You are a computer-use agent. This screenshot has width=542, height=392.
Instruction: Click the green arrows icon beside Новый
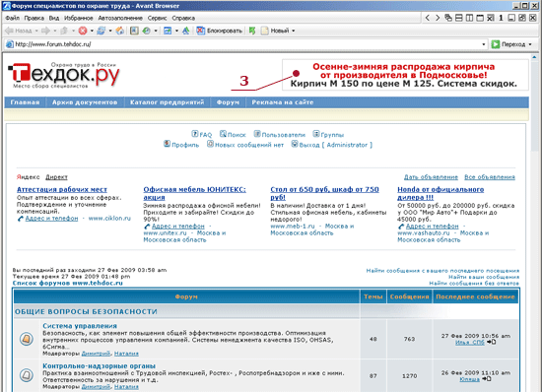[x=252, y=31]
